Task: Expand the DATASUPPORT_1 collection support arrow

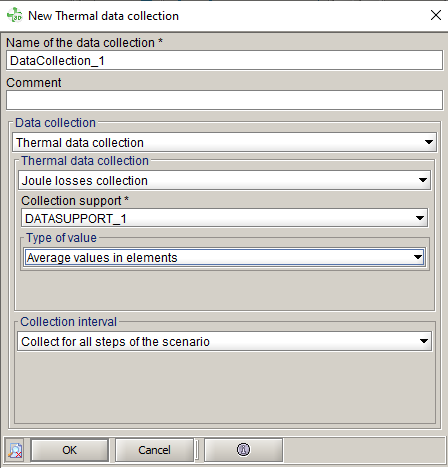Action: tap(420, 218)
